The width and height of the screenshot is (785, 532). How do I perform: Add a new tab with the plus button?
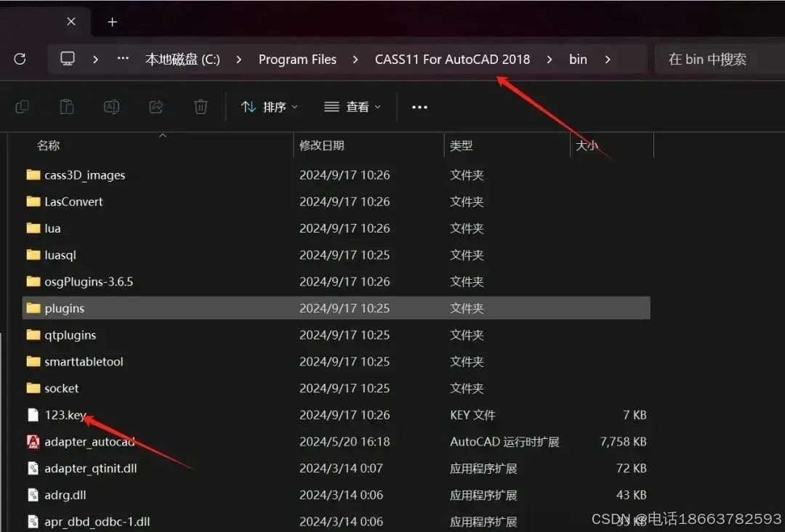(x=113, y=22)
